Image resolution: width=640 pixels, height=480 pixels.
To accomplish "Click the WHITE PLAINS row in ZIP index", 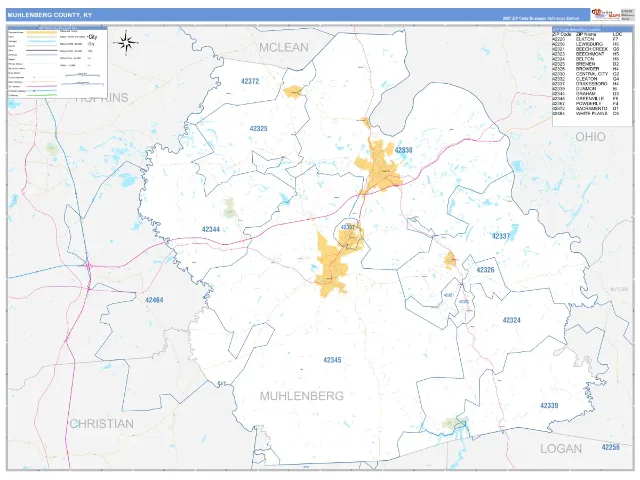I will (x=586, y=113).
